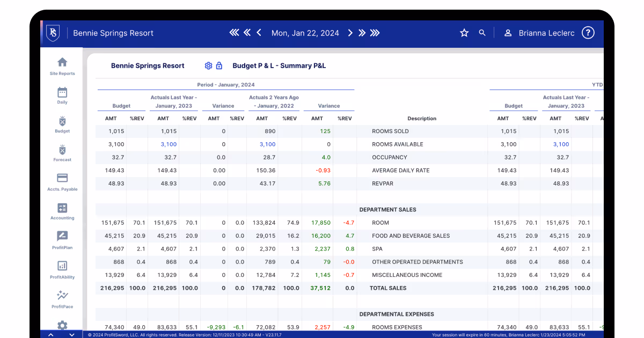Open Brianna Leclerc user menu
This screenshot has height=338, width=644.
539,33
